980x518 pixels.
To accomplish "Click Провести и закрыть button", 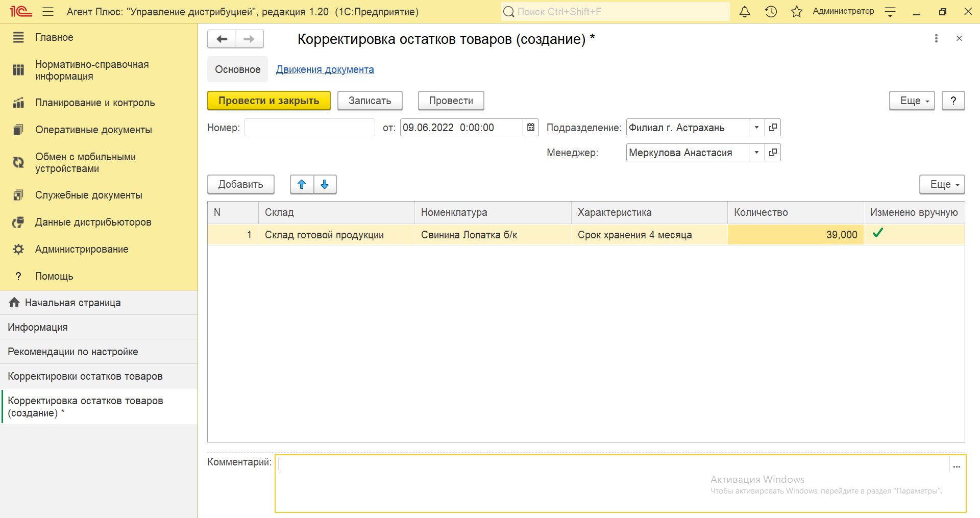I will coord(268,101).
